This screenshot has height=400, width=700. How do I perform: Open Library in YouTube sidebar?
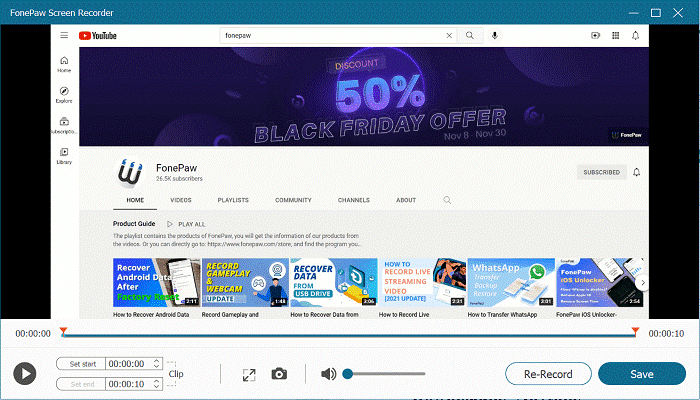[x=64, y=156]
